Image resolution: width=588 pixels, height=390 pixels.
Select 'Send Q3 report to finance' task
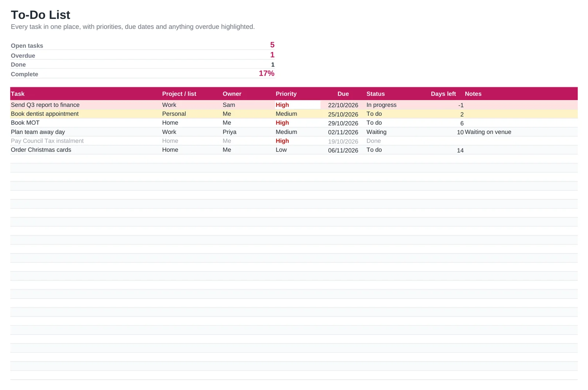coord(45,105)
